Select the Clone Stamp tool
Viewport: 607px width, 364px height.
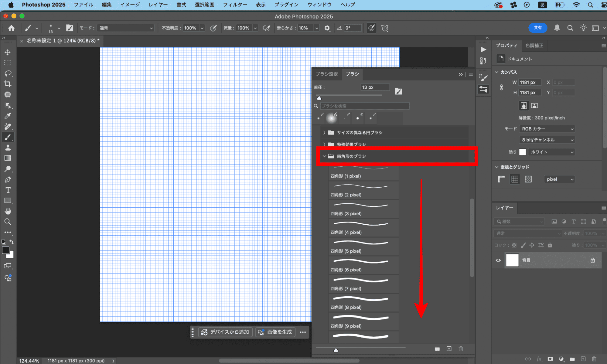click(x=8, y=148)
